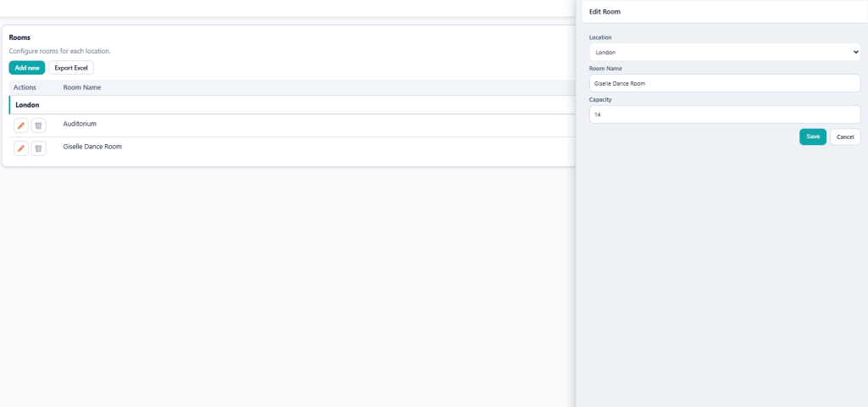The height and width of the screenshot is (407, 868).
Task: Cancel editing the room
Action: point(845,137)
